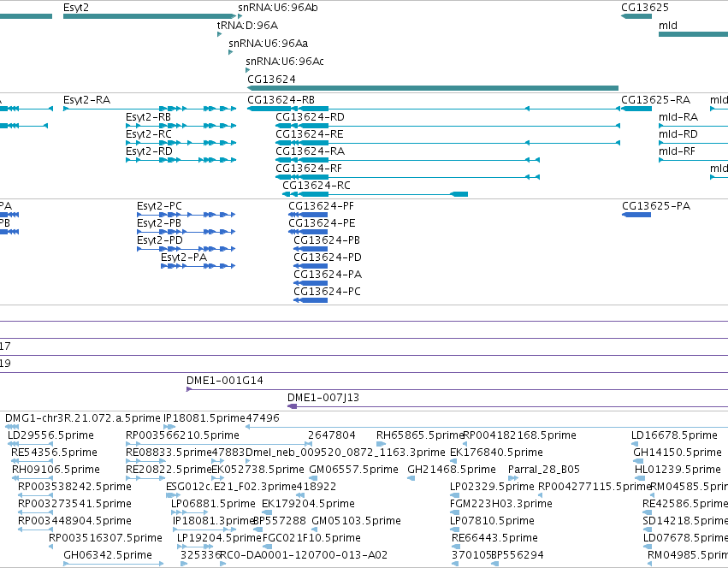
Task: Select EST RH65865.5prime
Action: (x=420, y=435)
